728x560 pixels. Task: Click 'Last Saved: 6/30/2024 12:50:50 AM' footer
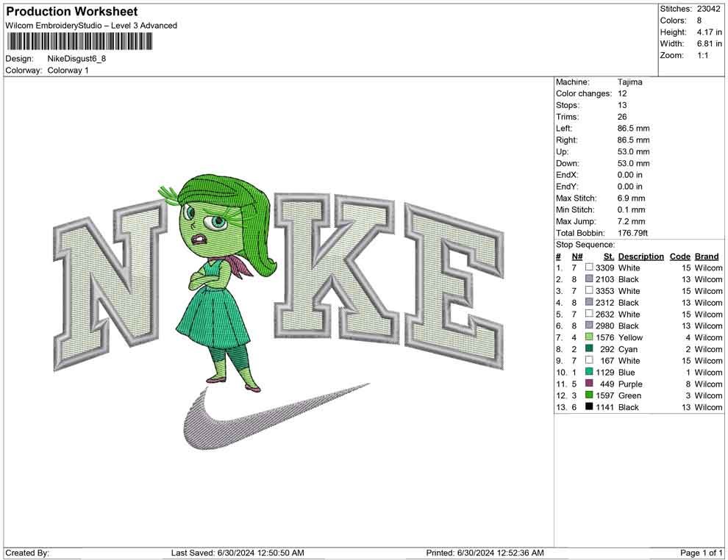(238, 553)
